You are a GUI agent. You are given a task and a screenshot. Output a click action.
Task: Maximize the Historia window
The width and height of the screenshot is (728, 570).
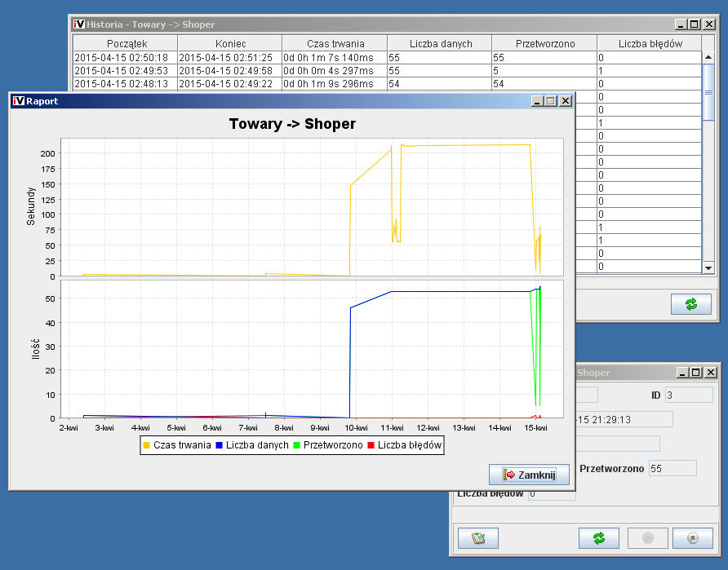[695, 24]
